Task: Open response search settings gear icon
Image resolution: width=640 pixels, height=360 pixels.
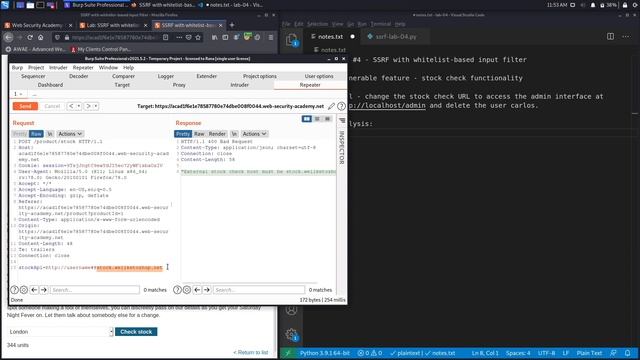Action: click(x=187, y=290)
